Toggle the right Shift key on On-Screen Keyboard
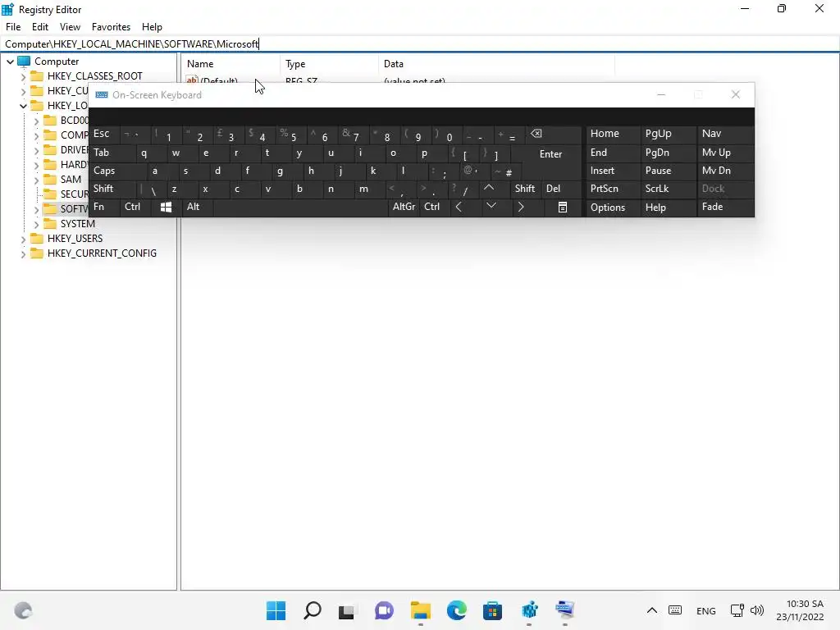The image size is (840, 630). 525,189
